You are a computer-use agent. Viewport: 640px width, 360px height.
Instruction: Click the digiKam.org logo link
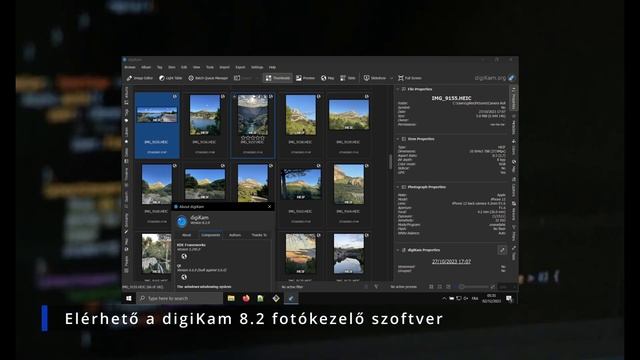point(495,78)
